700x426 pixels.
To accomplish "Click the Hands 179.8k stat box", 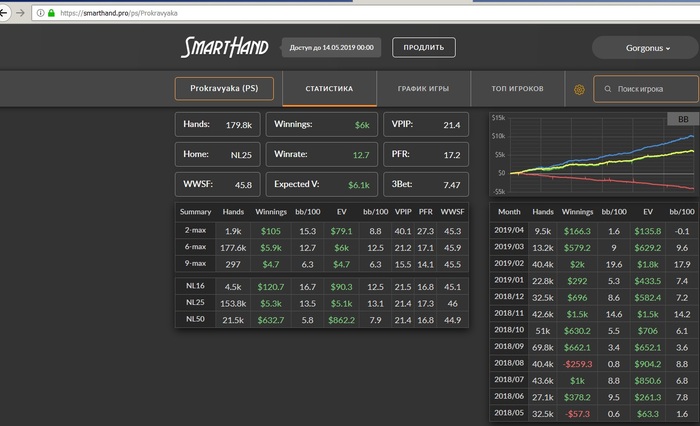I will [217, 125].
